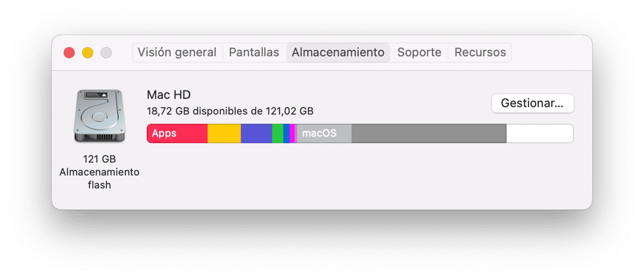Switch to the Pantallas tab
This screenshot has width=644, height=278.
click(x=254, y=53)
